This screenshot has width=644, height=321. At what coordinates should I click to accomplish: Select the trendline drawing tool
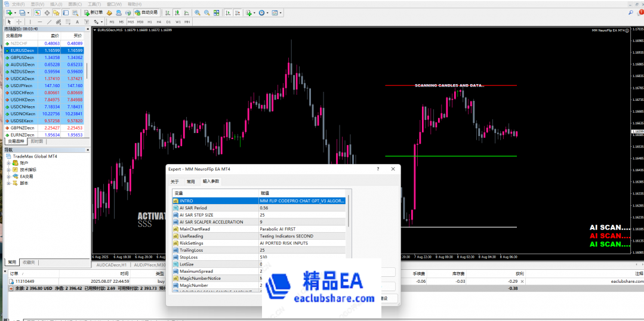49,22
